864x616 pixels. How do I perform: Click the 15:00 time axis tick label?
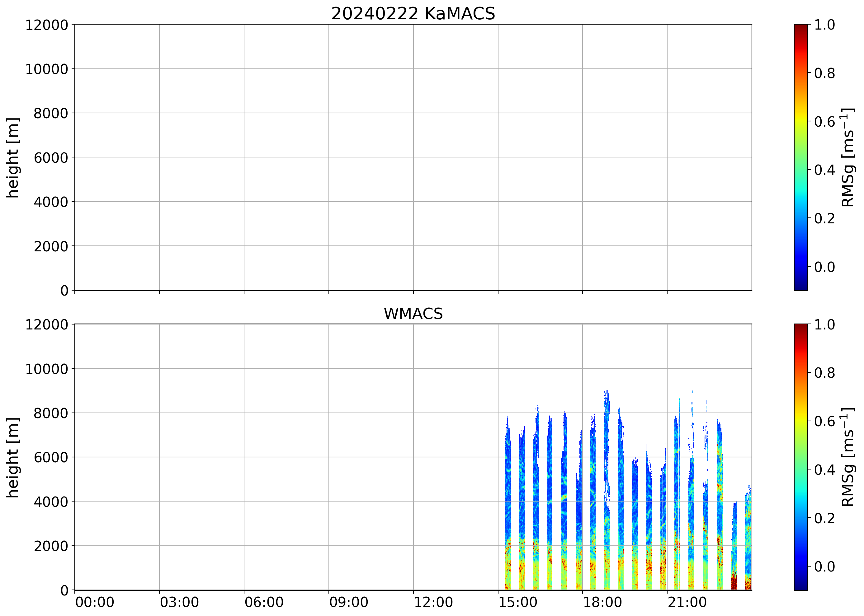point(518,602)
